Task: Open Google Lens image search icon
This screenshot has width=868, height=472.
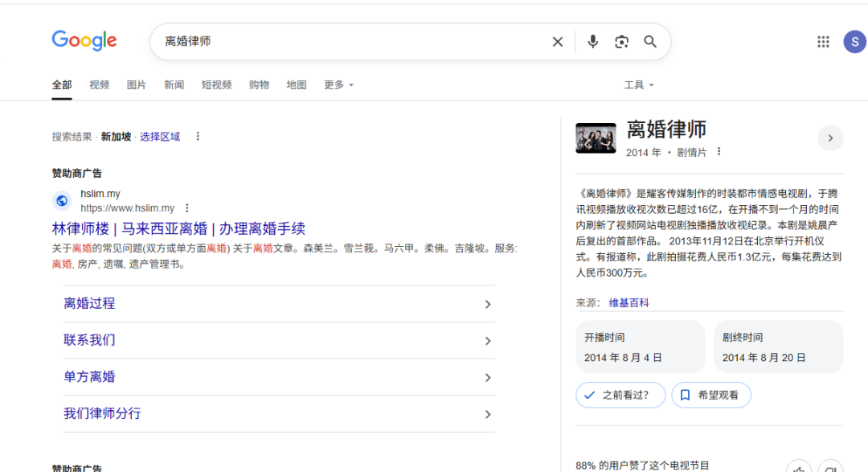Action: point(621,42)
